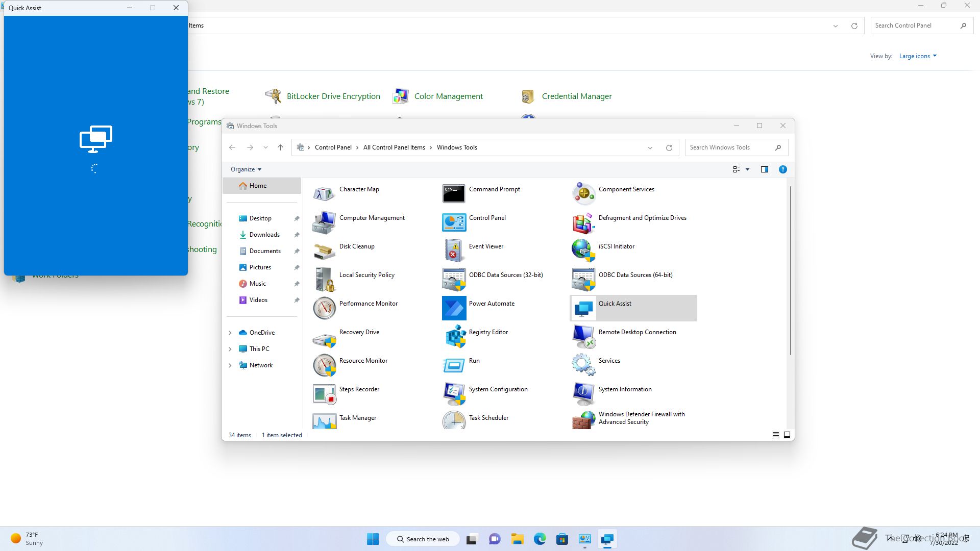This screenshot has height=551, width=980.
Task: Open the Organize dropdown menu
Action: click(246, 169)
